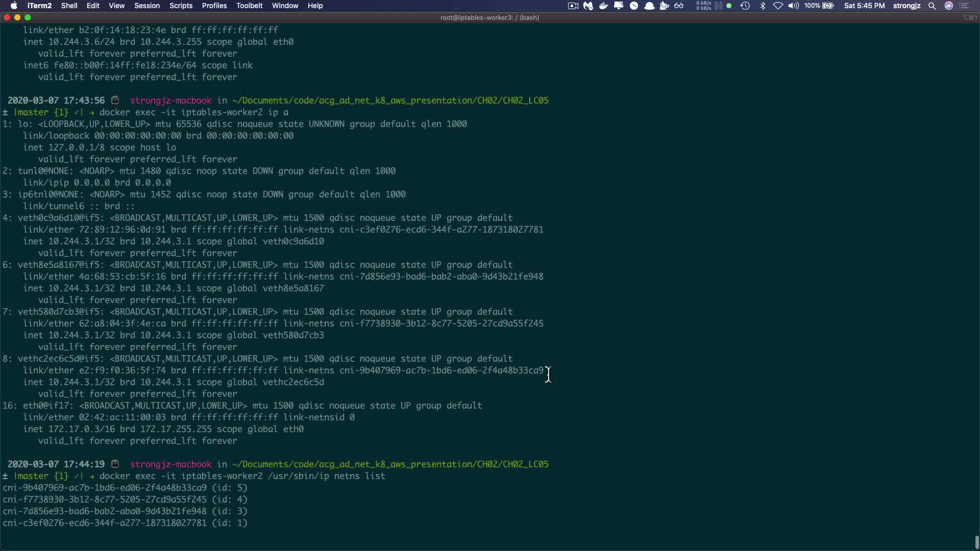Viewport: 980px width, 551px height.
Task: Open Notification Center list icon
Action: [964, 6]
